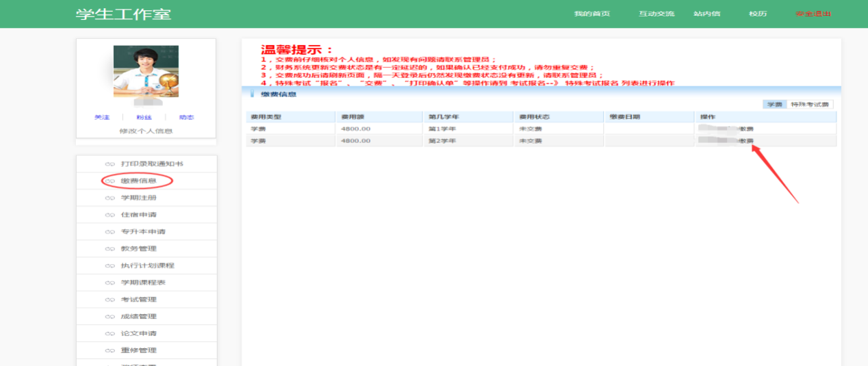Open 教务管理 in the sidebar
The height and width of the screenshot is (366, 868).
click(139, 248)
